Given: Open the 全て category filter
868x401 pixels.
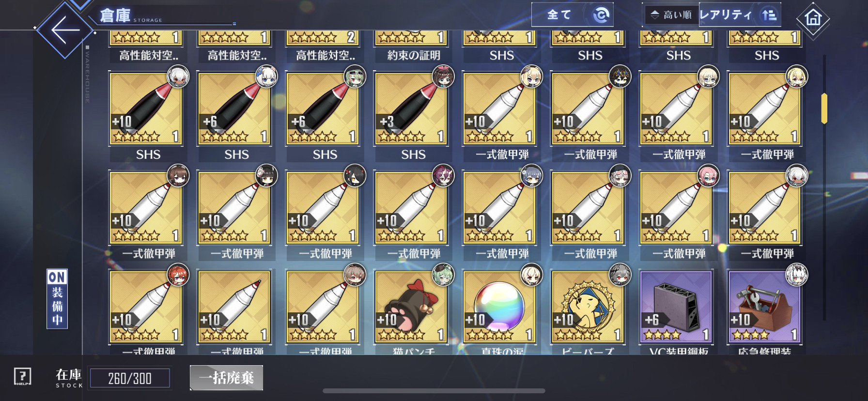Looking at the screenshot, I should (x=559, y=15).
